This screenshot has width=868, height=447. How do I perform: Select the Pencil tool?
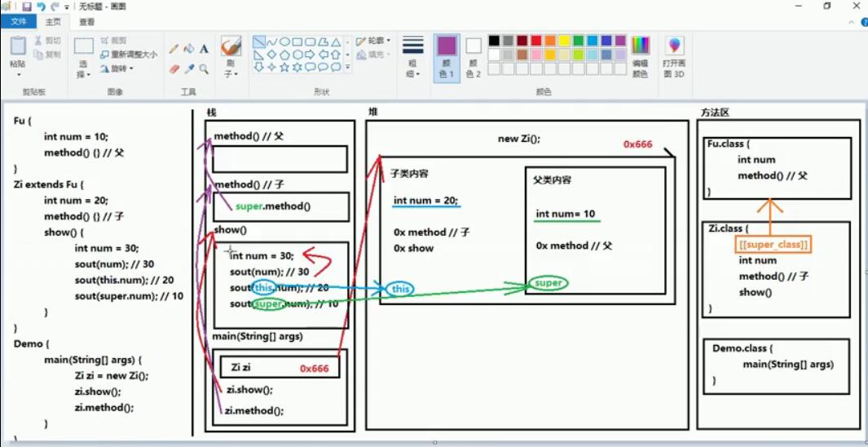click(x=174, y=49)
